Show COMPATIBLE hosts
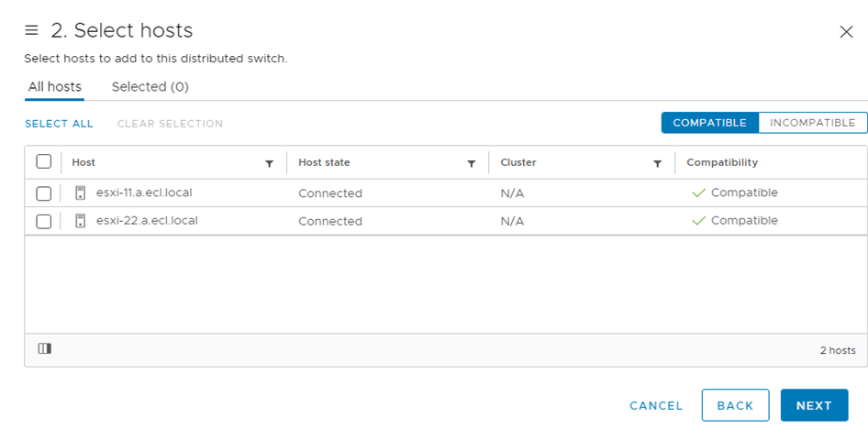The width and height of the screenshot is (868, 440). tap(709, 123)
